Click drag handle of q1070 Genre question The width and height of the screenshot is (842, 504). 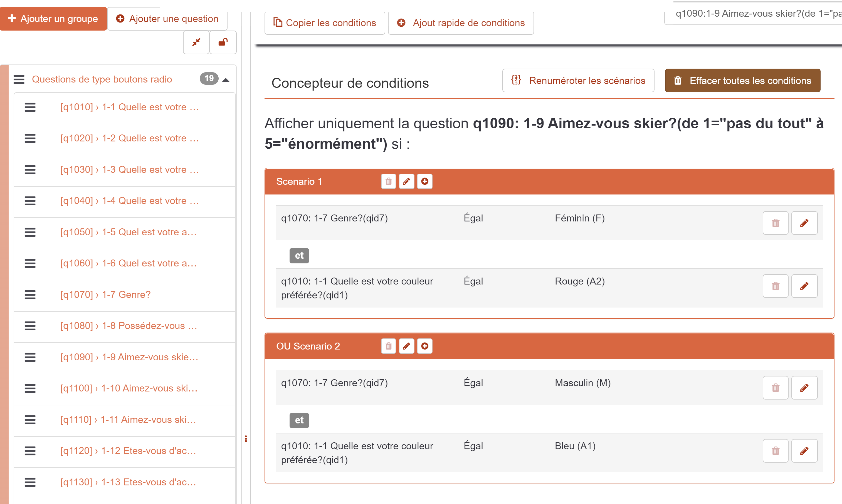pyautogui.click(x=30, y=295)
